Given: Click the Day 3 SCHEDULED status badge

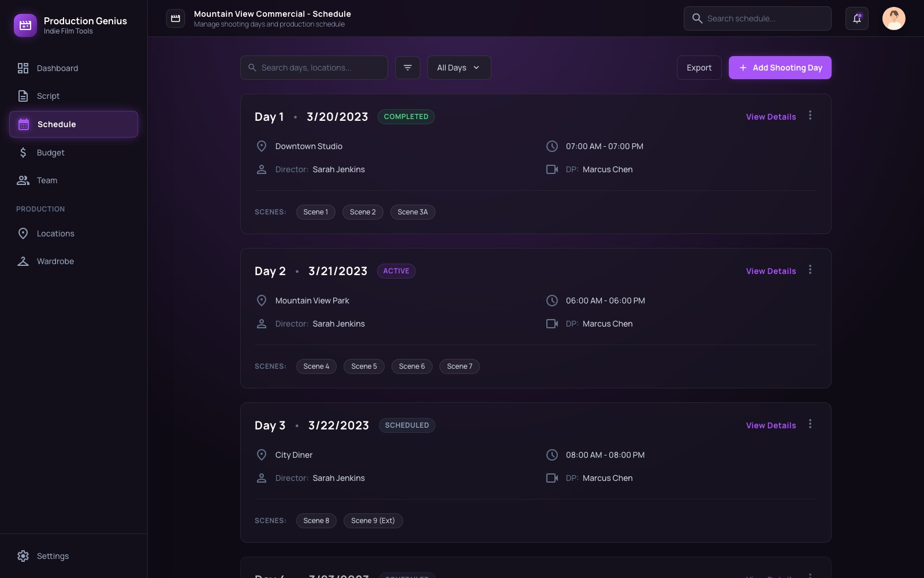Looking at the screenshot, I should pyautogui.click(x=407, y=425).
